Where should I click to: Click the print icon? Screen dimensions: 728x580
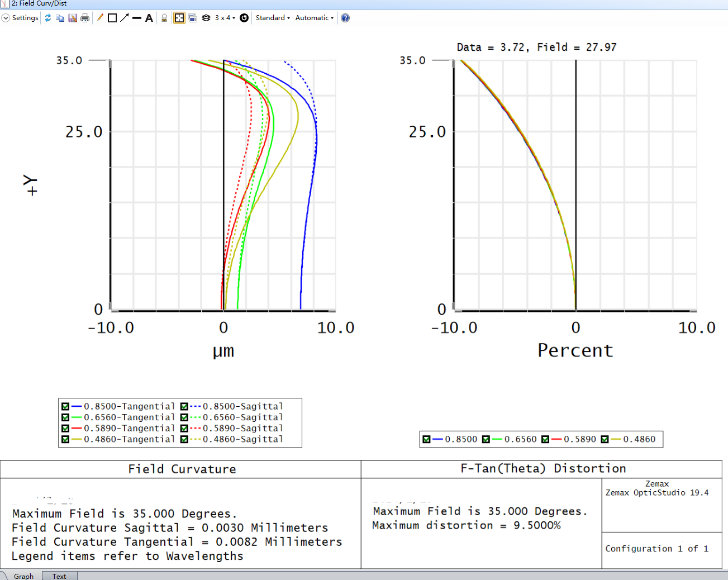85,18
